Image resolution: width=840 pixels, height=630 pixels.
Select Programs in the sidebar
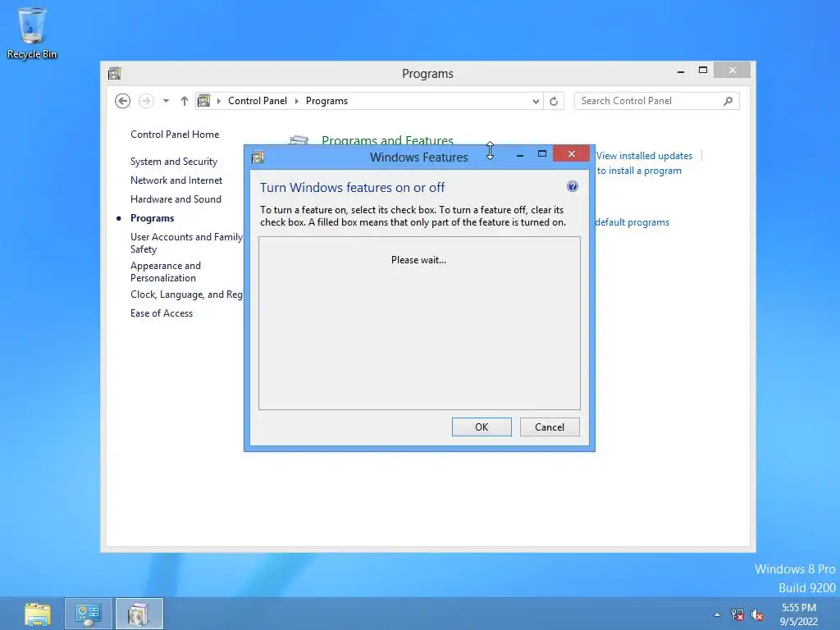(152, 218)
